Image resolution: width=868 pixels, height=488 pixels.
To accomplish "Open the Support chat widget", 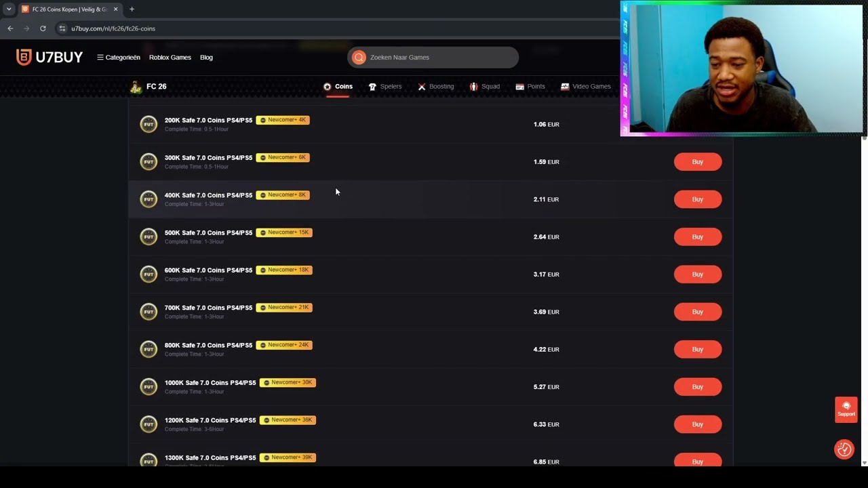I will coord(846,409).
